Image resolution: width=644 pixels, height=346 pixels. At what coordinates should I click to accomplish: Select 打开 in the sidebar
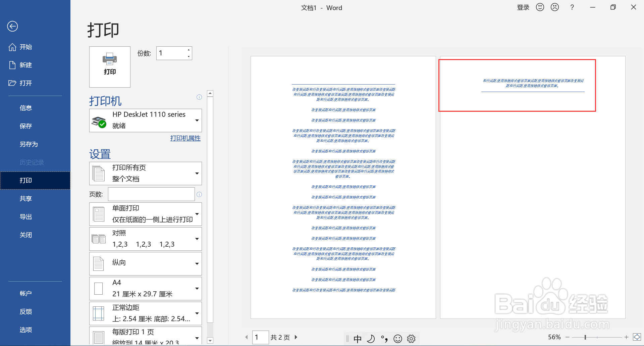(35, 83)
